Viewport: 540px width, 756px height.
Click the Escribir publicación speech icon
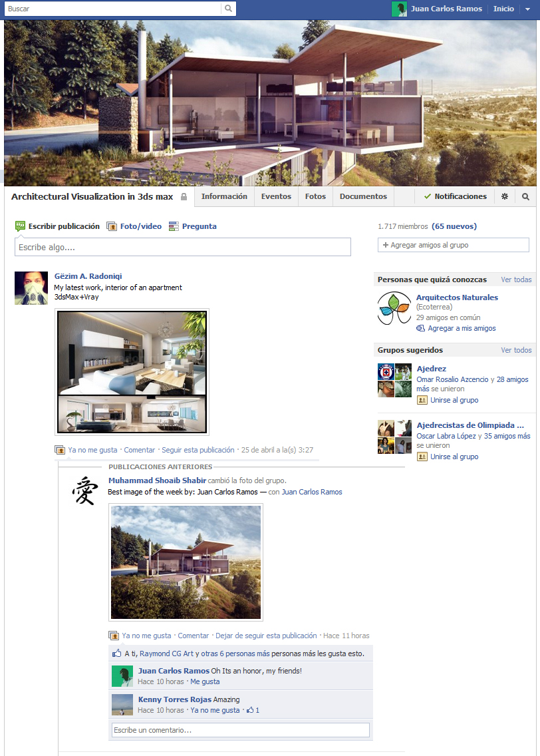coord(20,226)
